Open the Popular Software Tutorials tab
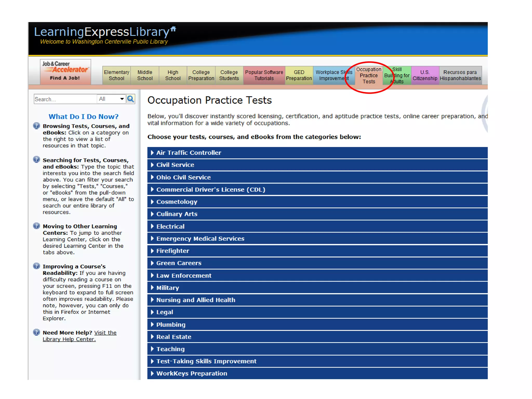 (264, 75)
